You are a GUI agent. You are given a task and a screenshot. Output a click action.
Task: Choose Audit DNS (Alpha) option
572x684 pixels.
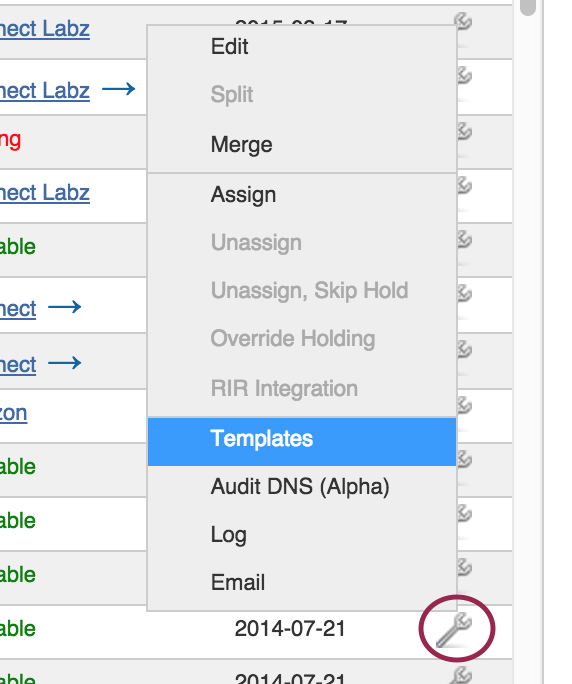(302, 486)
